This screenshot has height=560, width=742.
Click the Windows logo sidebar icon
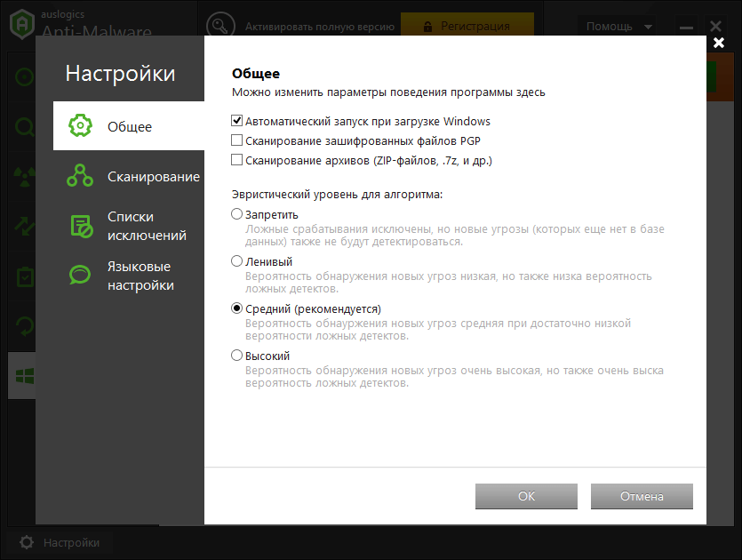24,376
